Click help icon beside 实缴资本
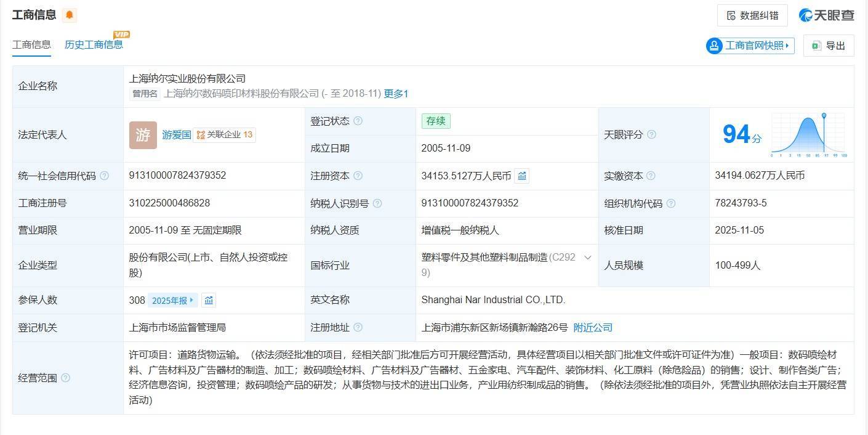The image size is (868, 435). (651, 176)
